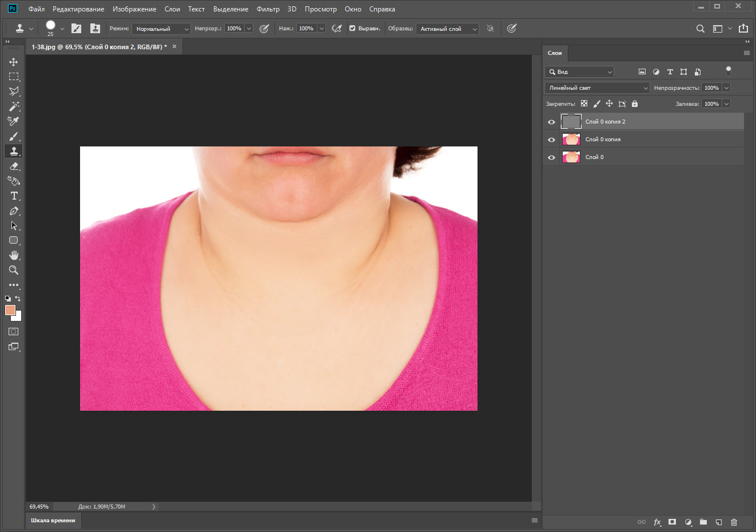
Task: Select the Rectangular Marquee tool
Action: click(x=14, y=77)
